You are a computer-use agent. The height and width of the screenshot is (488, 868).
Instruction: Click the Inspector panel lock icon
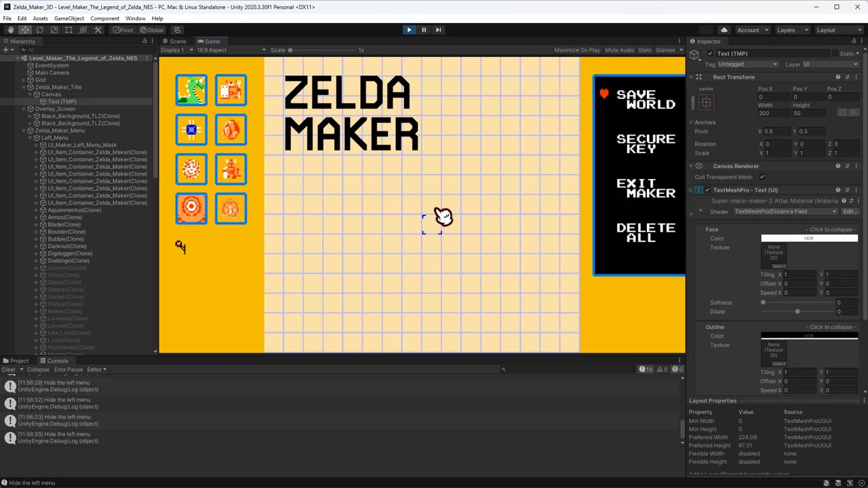tap(852, 41)
